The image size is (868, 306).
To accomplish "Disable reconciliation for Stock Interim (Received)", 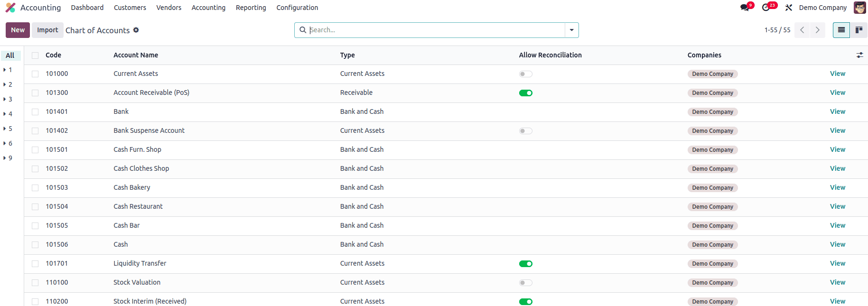I will coord(526,302).
